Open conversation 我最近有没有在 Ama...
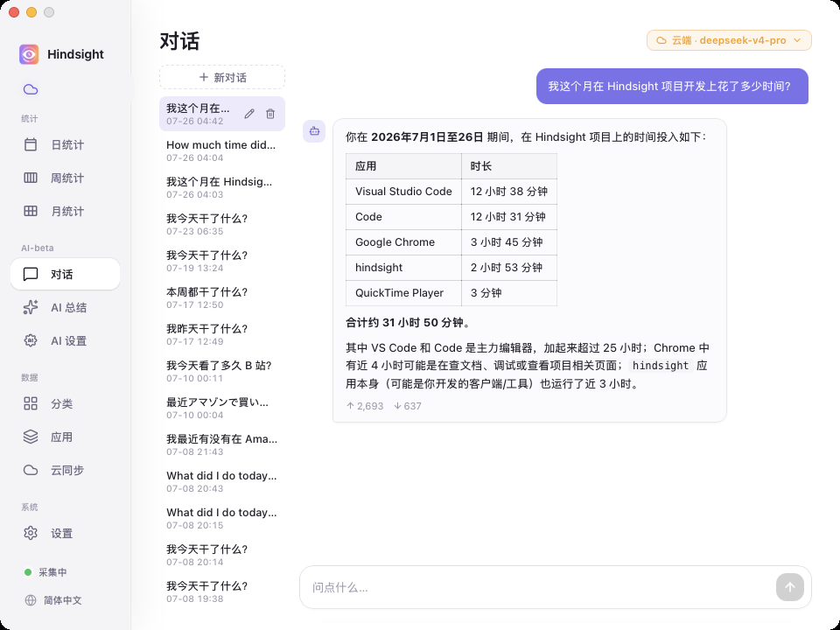This screenshot has height=630, width=840. pos(222,444)
